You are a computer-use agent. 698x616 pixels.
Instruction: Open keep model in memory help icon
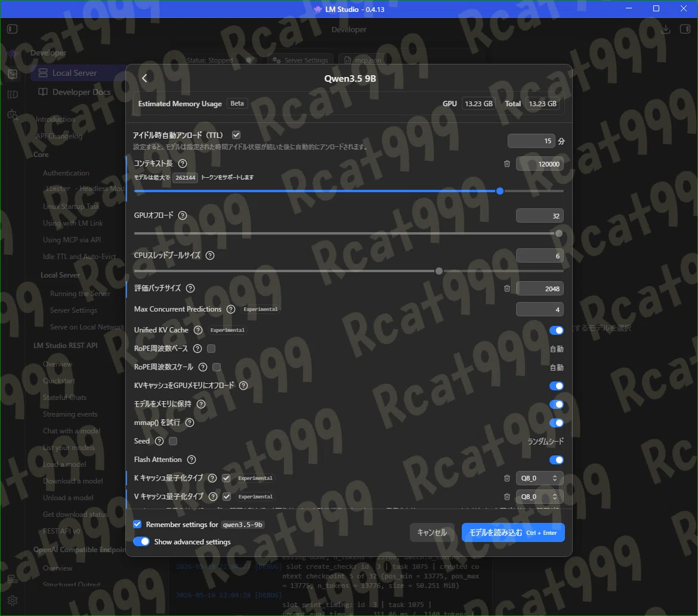(x=201, y=404)
